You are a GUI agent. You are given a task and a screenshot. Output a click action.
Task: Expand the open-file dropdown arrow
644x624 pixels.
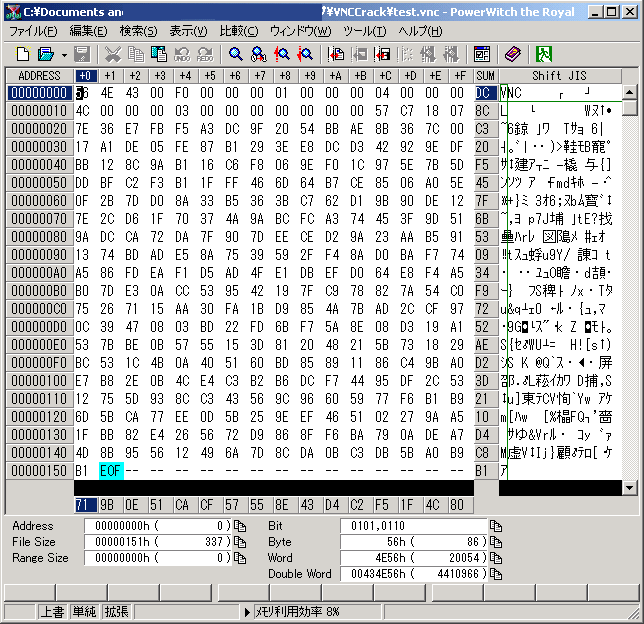(64, 54)
